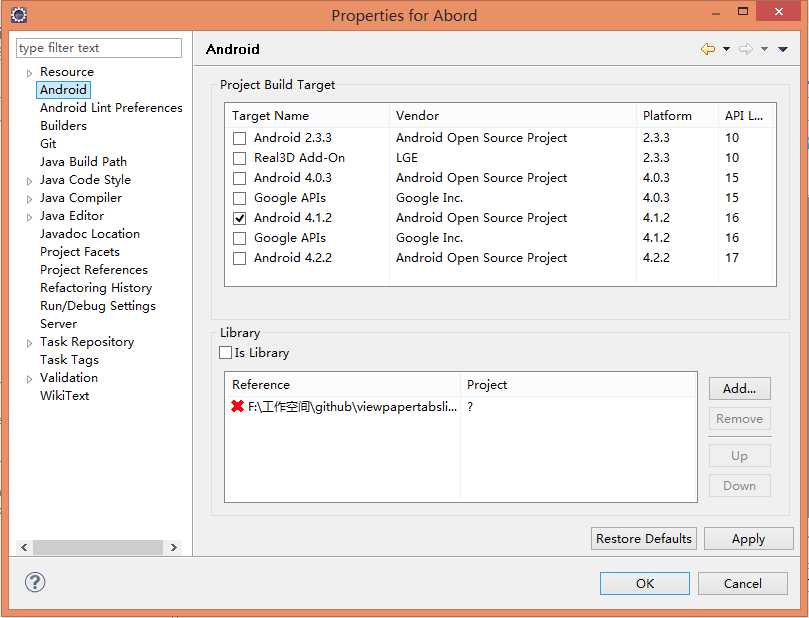Screen dimensions: 809x618
Task: Uncheck the Android 4.1.2 target
Action: [x=239, y=218]
